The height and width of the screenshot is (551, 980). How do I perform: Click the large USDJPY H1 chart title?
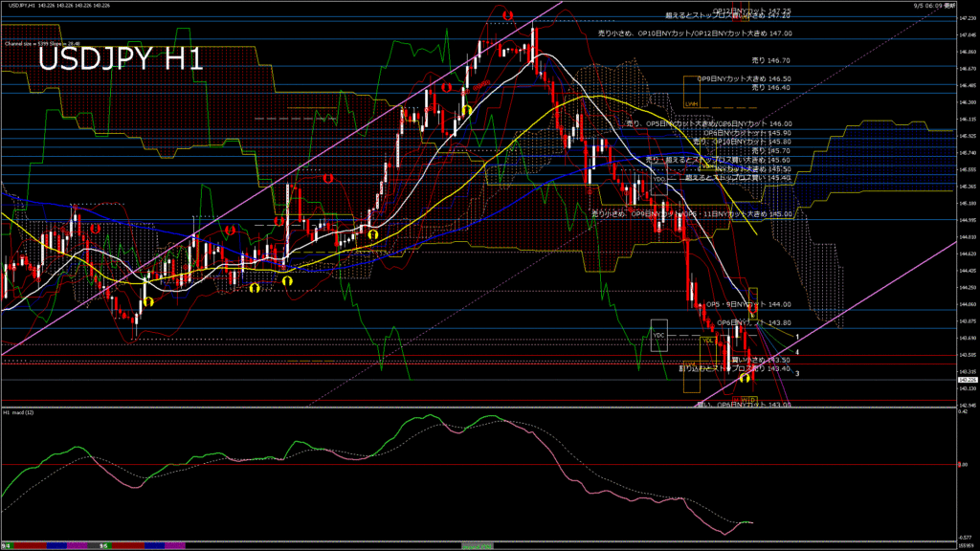[x=121, y=59]
